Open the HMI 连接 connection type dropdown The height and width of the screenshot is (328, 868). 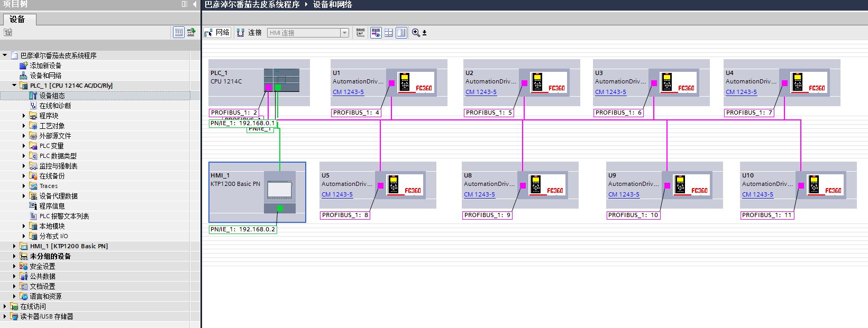(x=344, y=33)
